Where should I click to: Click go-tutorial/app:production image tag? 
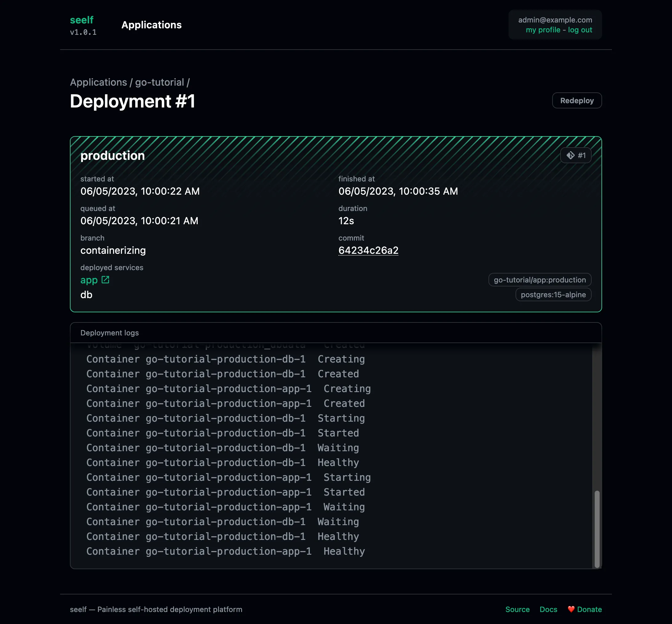tap(539, 280)
